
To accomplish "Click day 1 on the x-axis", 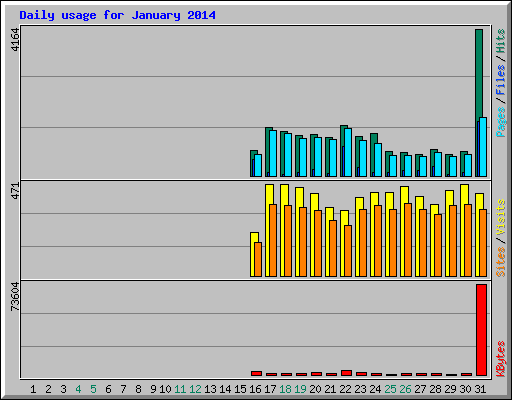I will (33, 389).
